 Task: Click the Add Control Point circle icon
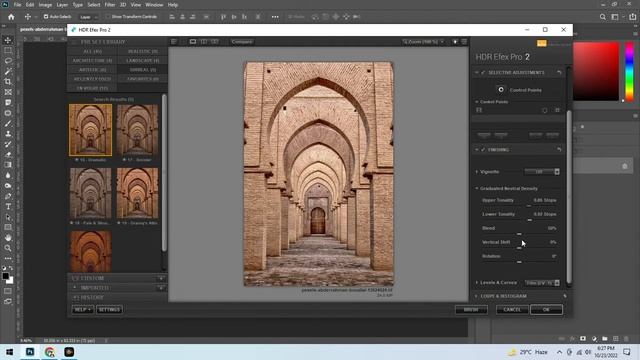(x=501, y=89)
